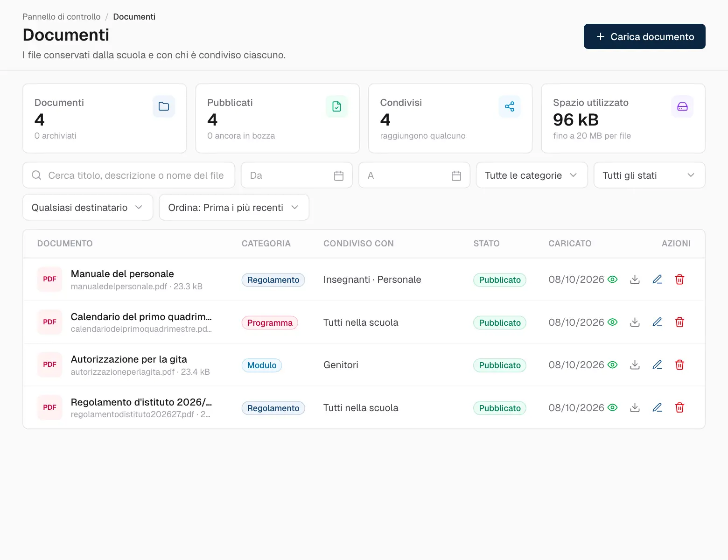728x560 pixels.
Task: Click the Modulo category badge
Action: [x=262, y=365]
